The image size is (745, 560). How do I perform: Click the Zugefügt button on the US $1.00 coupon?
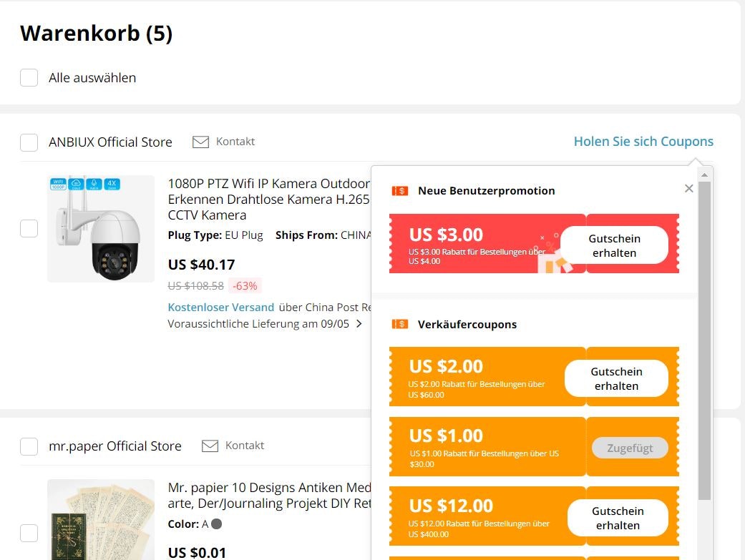click(x=629, y=447)
